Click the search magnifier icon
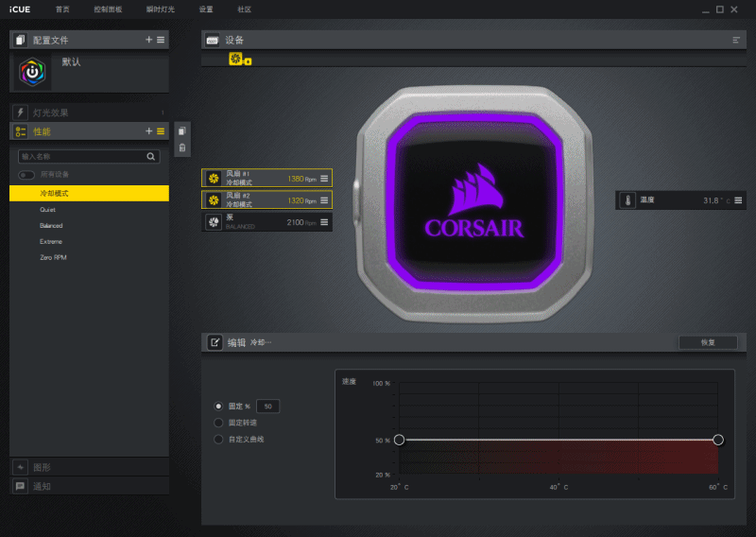This screenshot has width=756, height=537. point(151,156)
